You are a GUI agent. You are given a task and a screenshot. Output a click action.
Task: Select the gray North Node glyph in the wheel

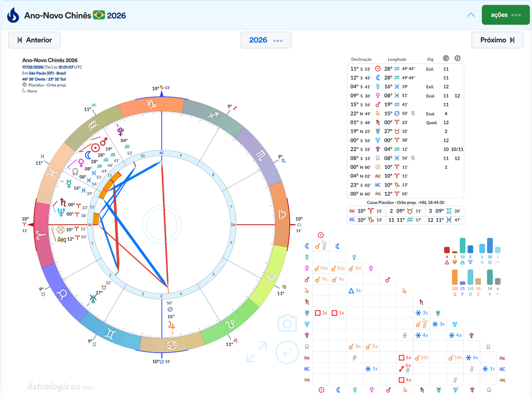pos(75,171)
